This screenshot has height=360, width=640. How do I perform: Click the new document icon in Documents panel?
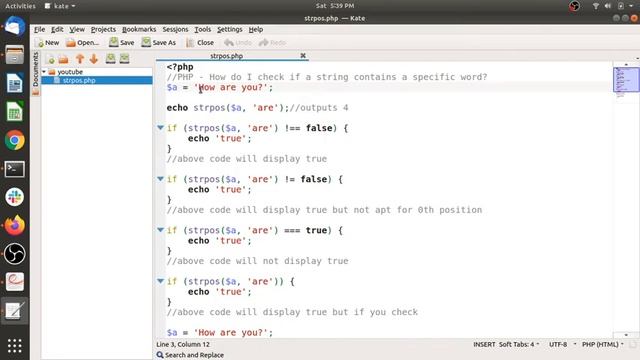click(x=50, y=59)
